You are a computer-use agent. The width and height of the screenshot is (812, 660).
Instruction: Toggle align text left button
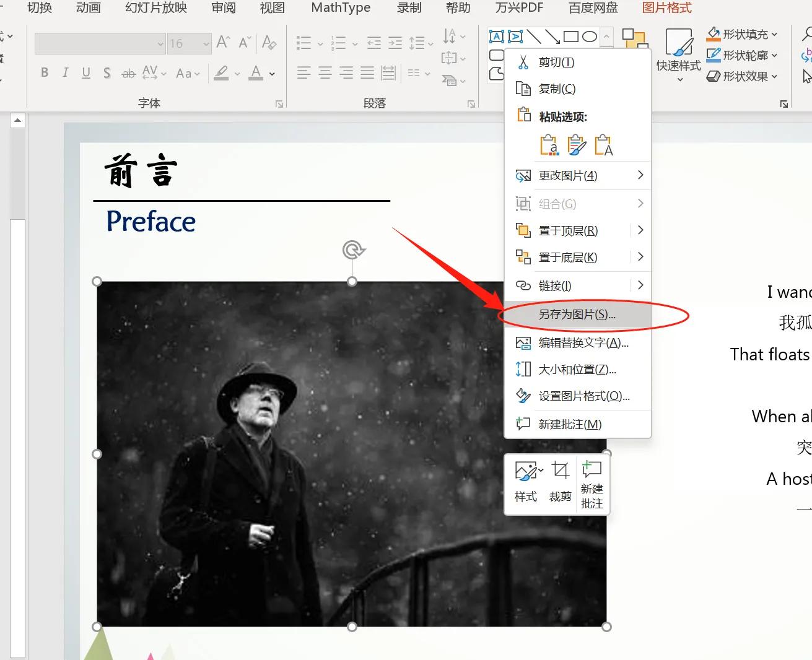coord(303,72)
